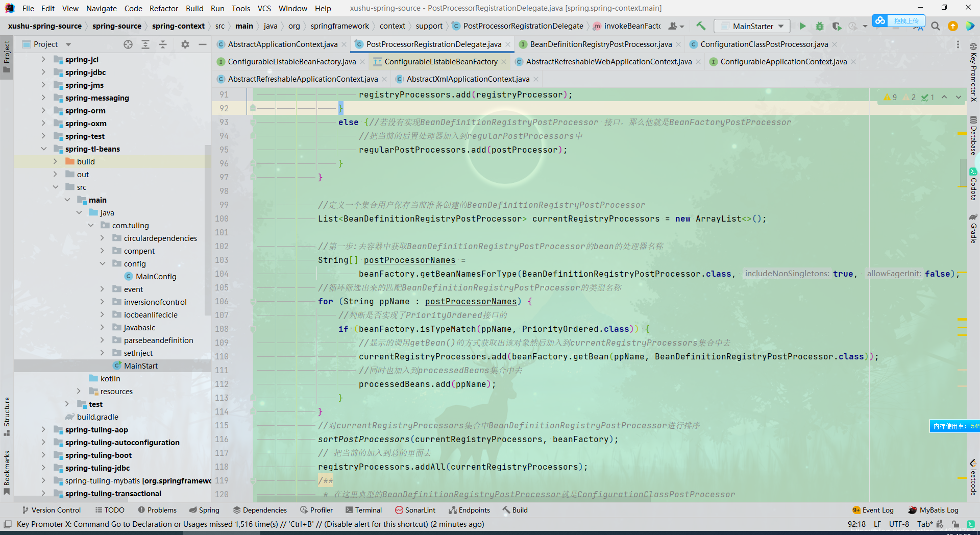Click the locate-in-project target icon
This screenshot has height=535, width=980.
[128, 44]
